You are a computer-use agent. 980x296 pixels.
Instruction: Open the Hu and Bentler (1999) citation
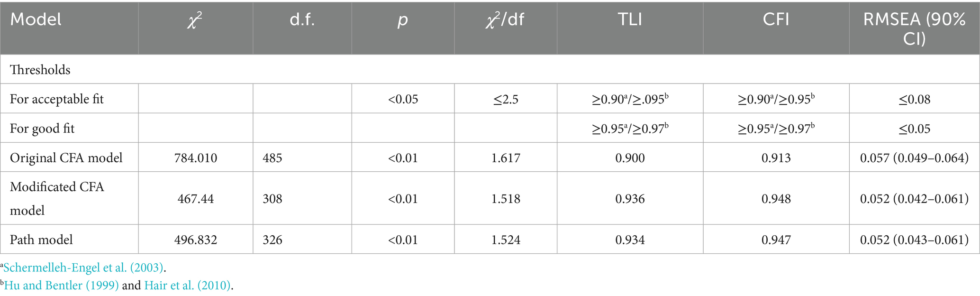click(61, 286)
